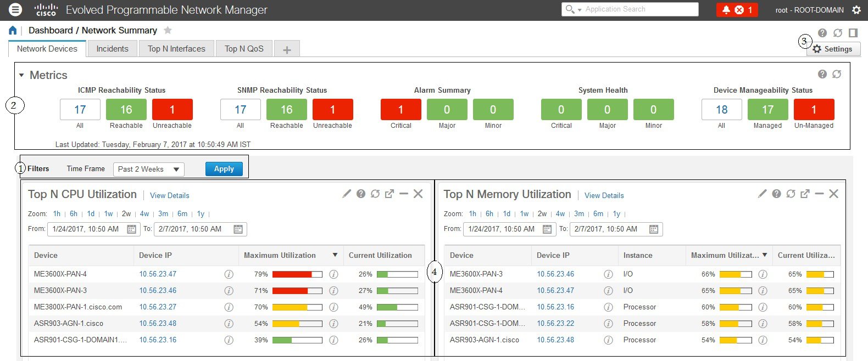Open the Top N Interfaces tab

pos(176,49)
